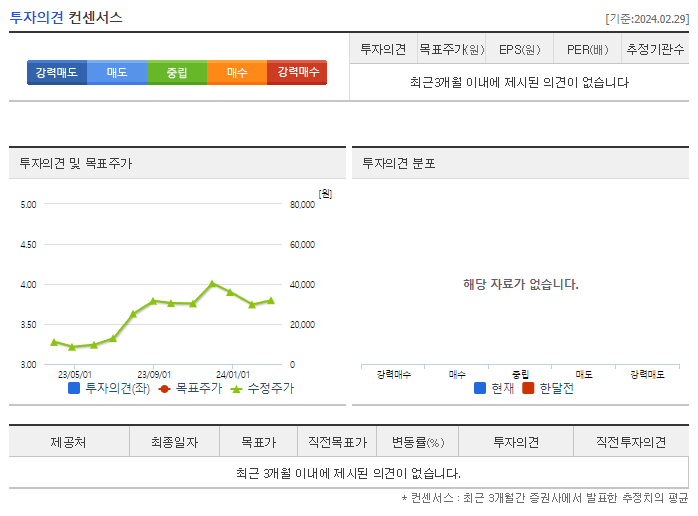
Task: Click the red 한달전 legend square
Action: click(528, 388)
